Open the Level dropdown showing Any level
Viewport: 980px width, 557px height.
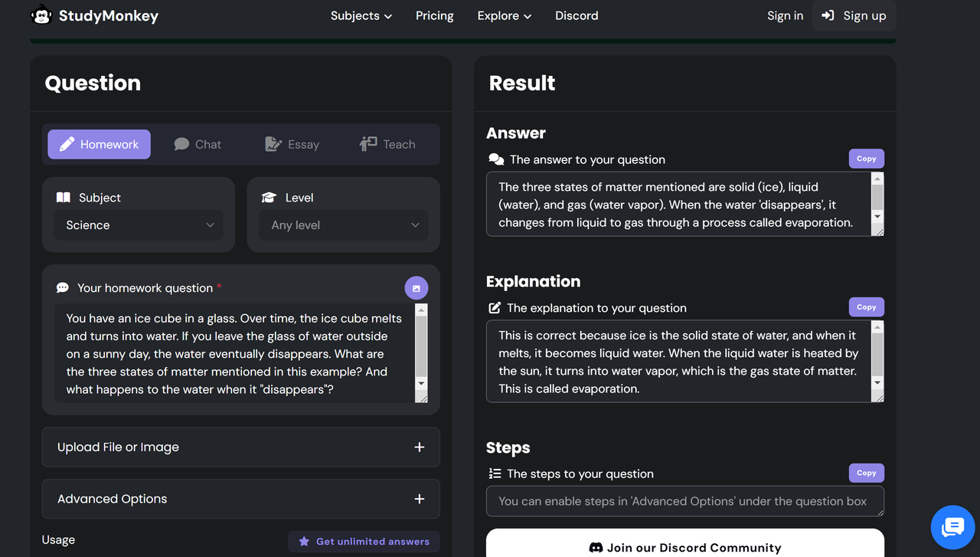point(344,225)
